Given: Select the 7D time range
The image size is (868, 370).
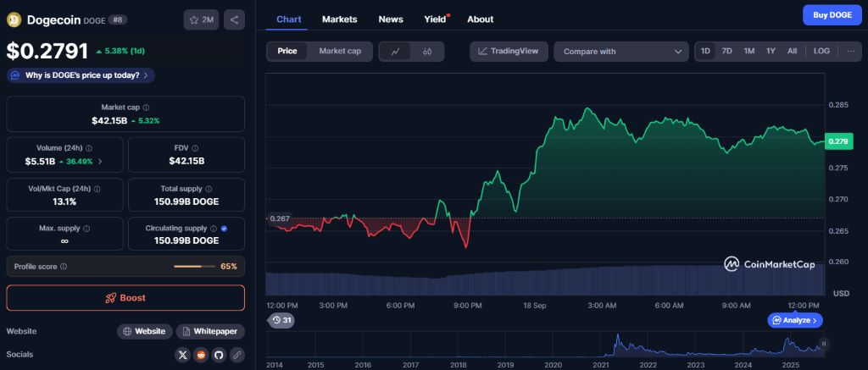Looking at the screenshot, I should point(726,51).
